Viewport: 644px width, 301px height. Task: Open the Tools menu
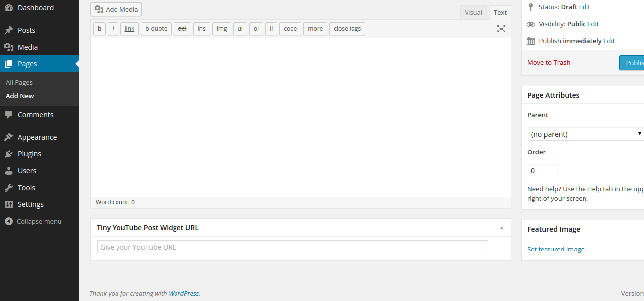40,188
